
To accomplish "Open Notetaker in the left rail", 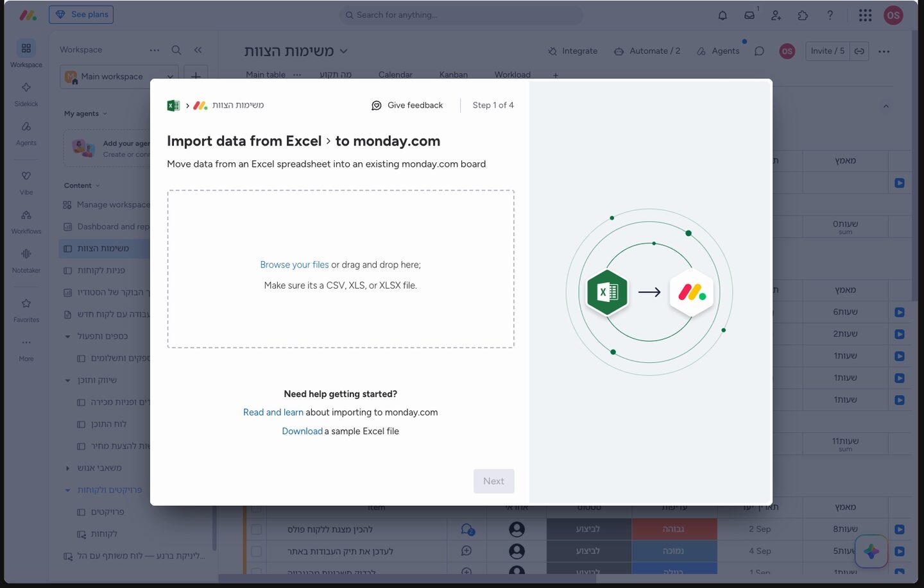I will (26, 260).
